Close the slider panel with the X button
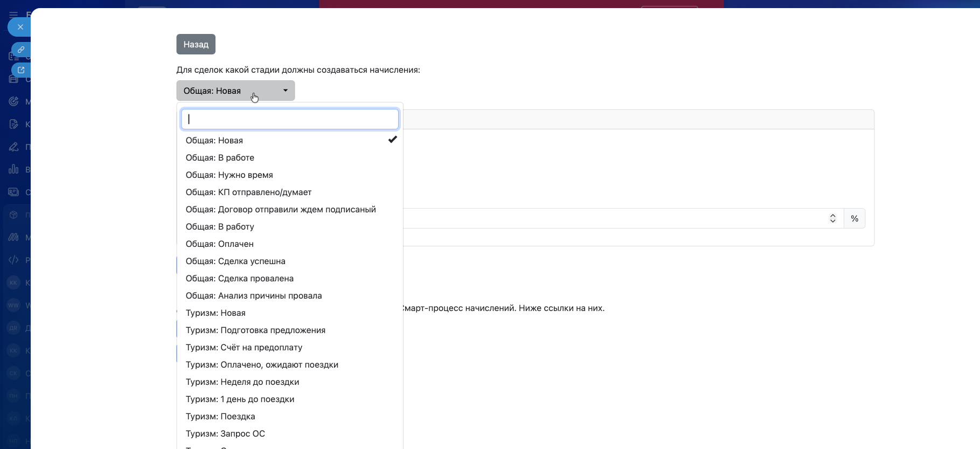This screenshot has width=980, height=449. point(20,27)
